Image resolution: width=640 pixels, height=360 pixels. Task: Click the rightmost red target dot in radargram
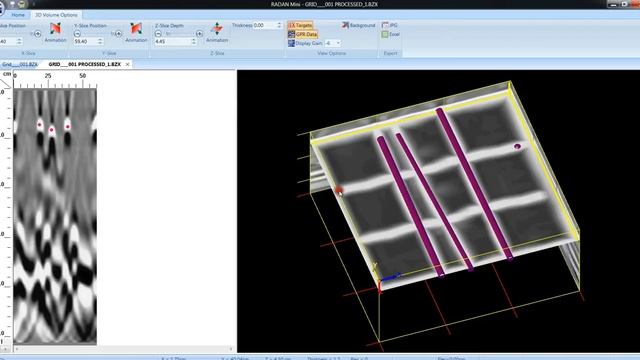coord(68,127)
